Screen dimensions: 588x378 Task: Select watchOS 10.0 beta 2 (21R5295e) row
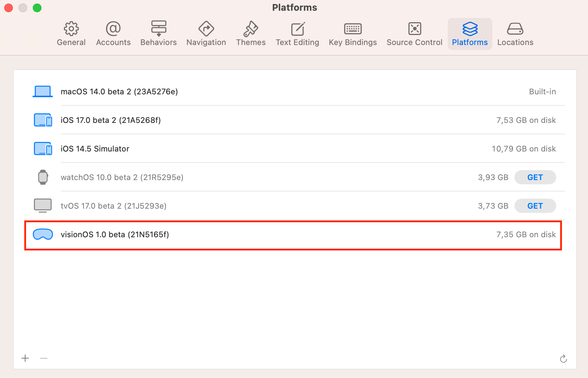coord(295,177)
